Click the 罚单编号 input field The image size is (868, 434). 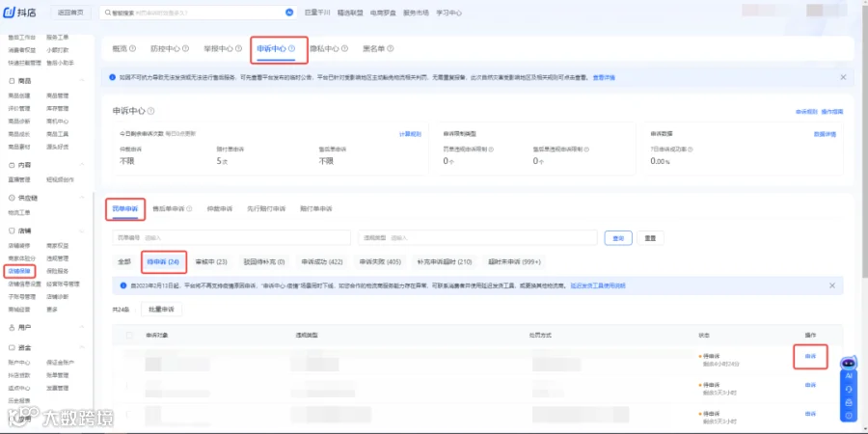[x=231, y=237]
